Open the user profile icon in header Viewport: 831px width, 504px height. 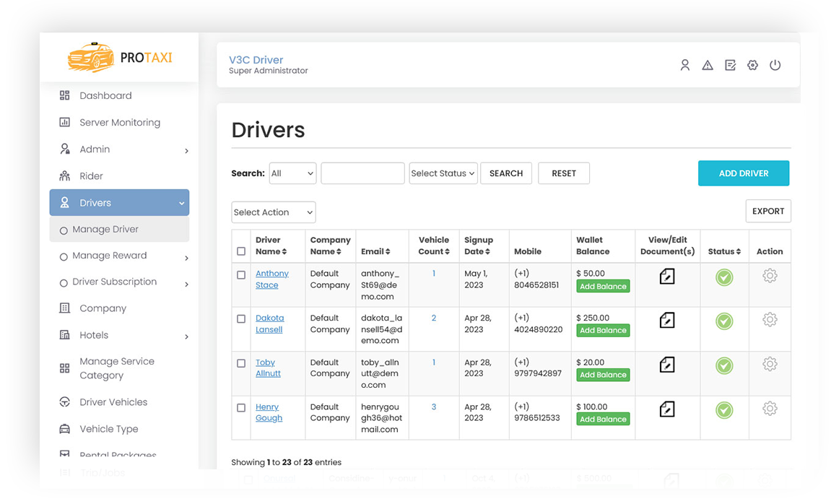[x=684, y=65]
